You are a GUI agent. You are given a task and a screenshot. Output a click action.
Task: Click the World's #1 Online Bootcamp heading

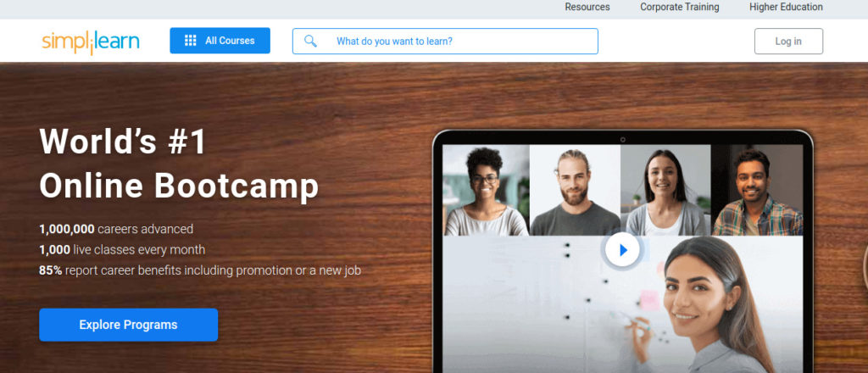coord(179,164)
